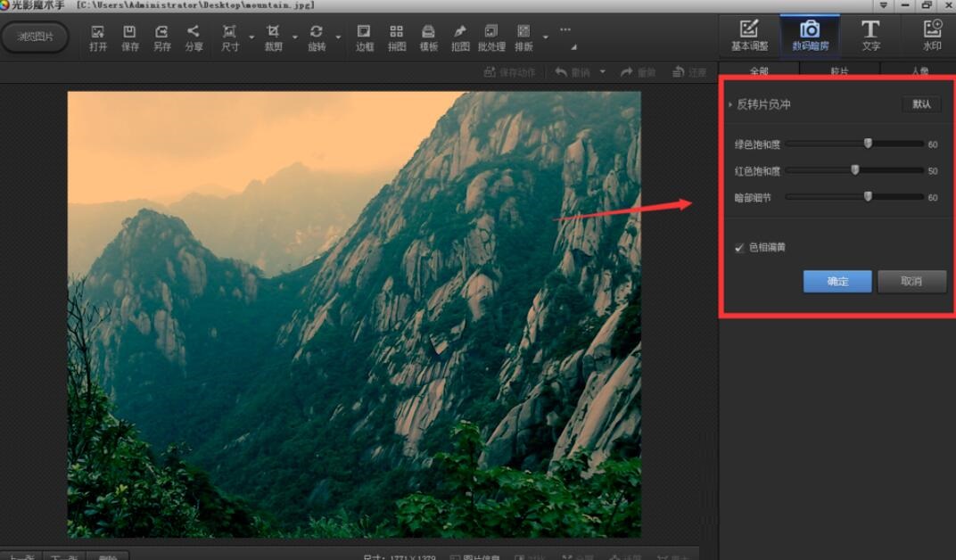Viewport: 956px width, 560px height.
Task: Click the 浏览图片 browse pictures button
Action: (x=35, y=37)
